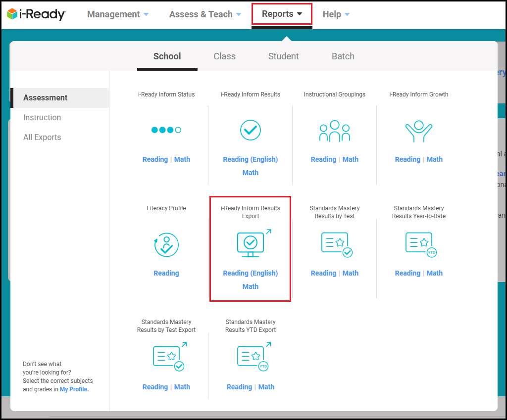Screen dimensions: 507x420
Task: Open Math under i-Ready Inform Status
Action: [182, 159]
